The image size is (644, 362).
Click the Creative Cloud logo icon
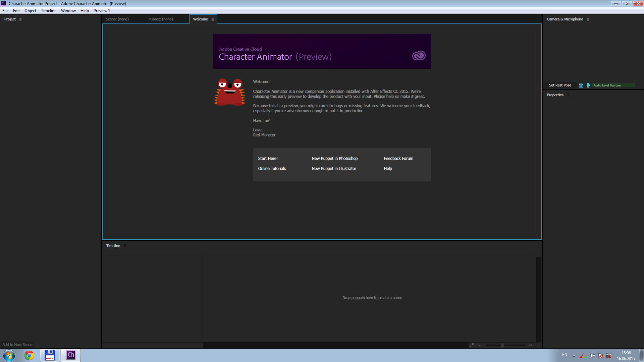point(419,56)
